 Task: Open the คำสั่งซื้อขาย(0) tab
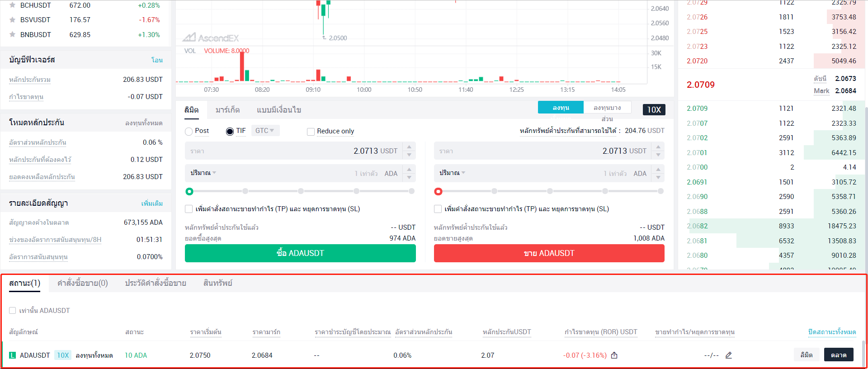click(83, 283)
